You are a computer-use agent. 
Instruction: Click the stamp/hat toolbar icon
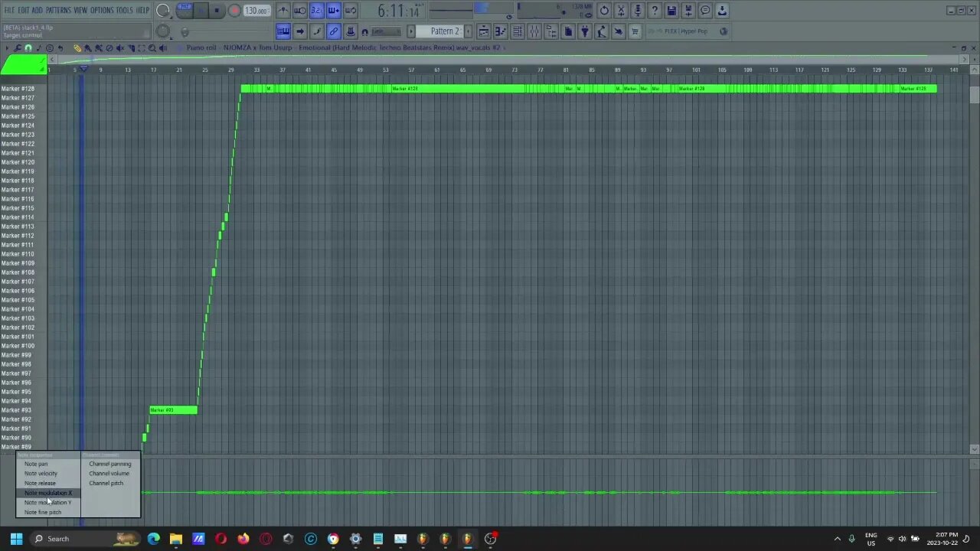pos(350,31)
